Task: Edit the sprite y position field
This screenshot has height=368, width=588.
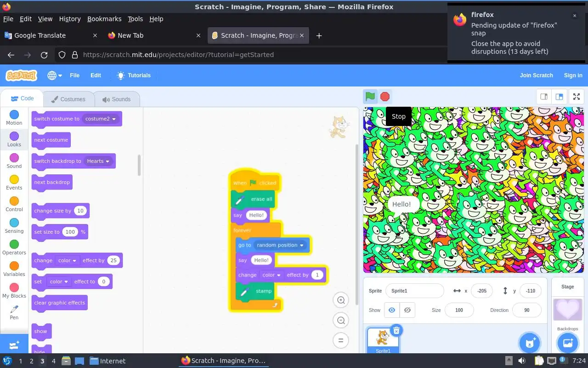Action: click(x=530, y=291)
